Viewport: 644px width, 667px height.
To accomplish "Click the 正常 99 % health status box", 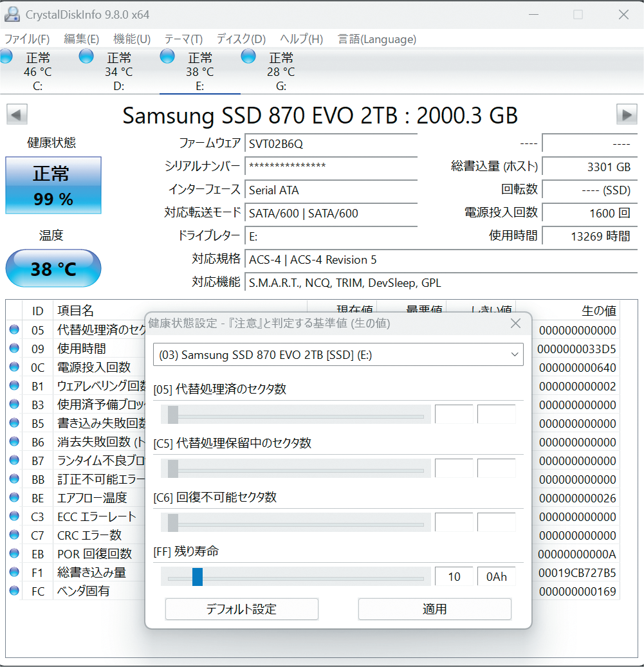I will point(53,185).
